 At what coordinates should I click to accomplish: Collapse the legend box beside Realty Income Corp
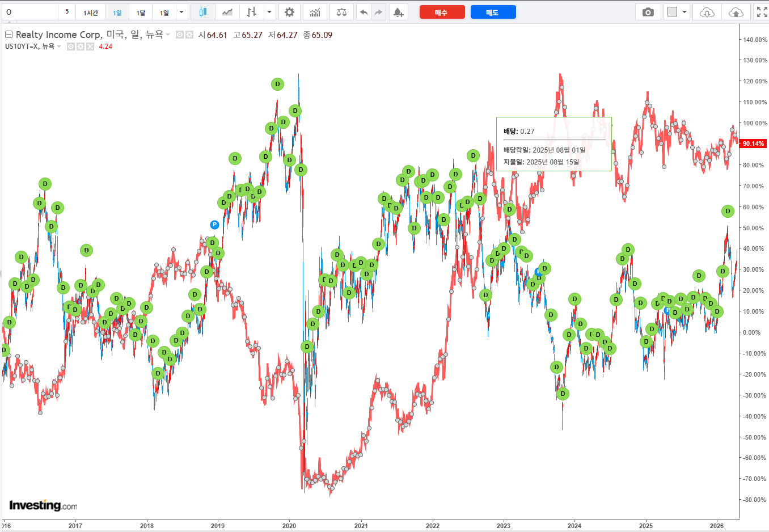point(9,35)
